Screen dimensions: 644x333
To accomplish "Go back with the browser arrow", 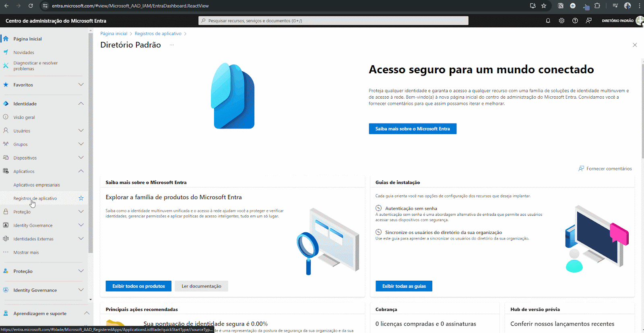I will (6, 6).
